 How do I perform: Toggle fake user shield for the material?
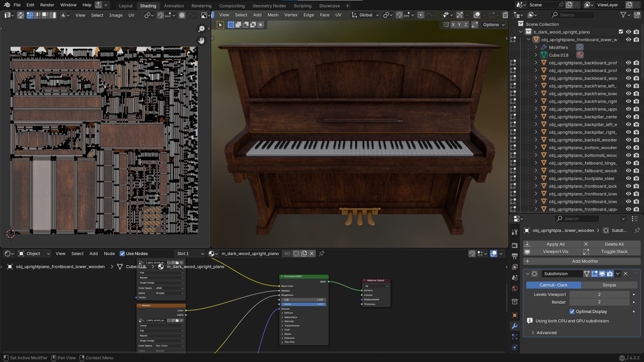point(296,253)
